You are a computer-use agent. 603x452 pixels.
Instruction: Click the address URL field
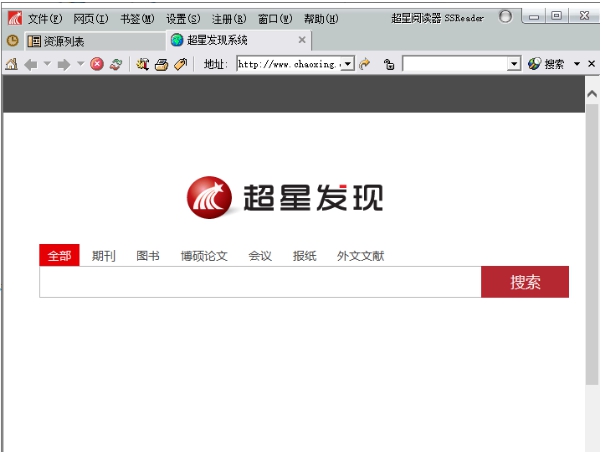290,64
